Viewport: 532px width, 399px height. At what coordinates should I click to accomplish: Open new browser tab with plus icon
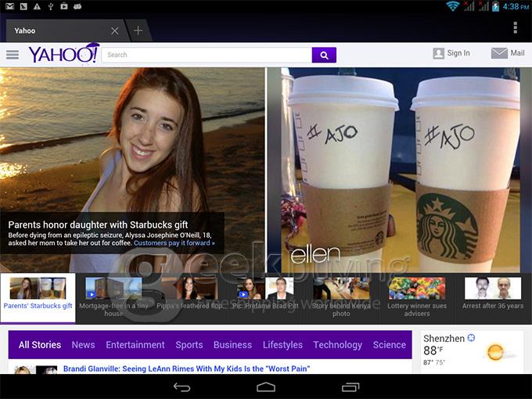[x=138, y=31]
